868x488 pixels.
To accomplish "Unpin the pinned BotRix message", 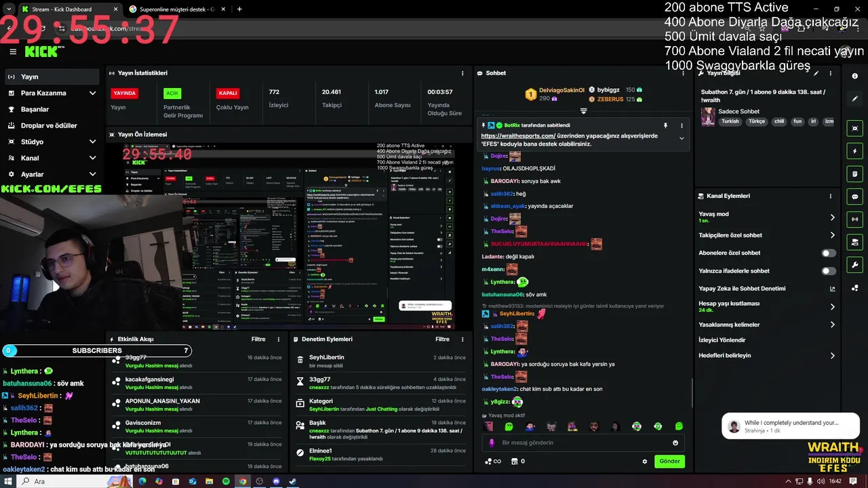I will (x=665, y=125).
